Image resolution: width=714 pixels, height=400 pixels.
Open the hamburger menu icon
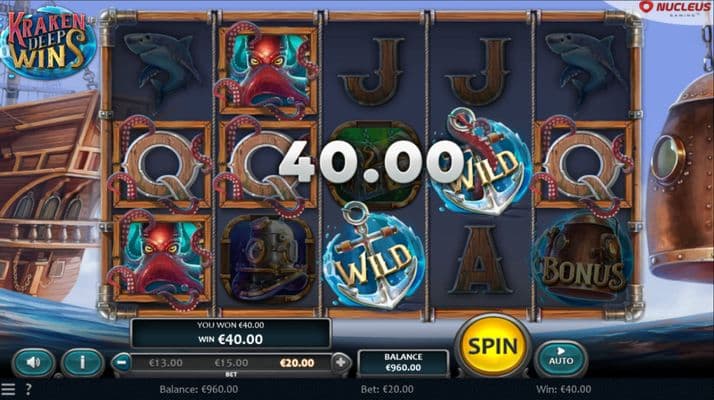click(x=8, y=390)
